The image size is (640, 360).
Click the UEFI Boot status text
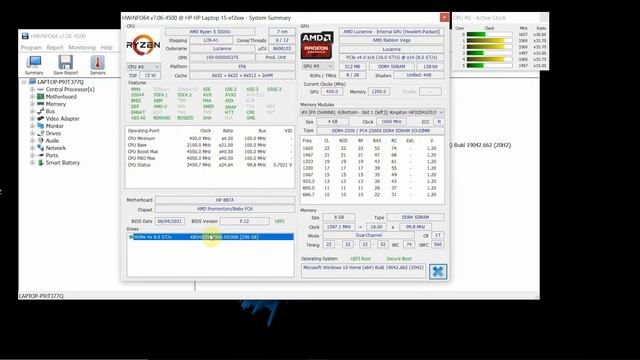[361, 259]
